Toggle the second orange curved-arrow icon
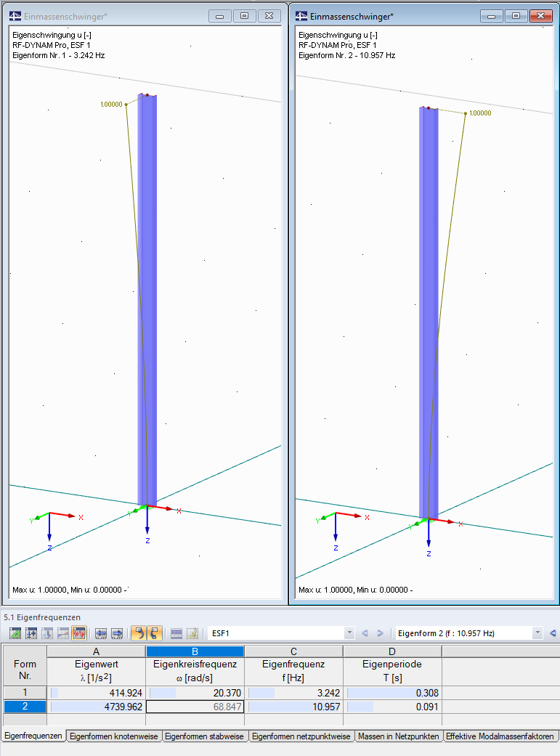Viewport: 560px width, 756px height. [155, 633]
